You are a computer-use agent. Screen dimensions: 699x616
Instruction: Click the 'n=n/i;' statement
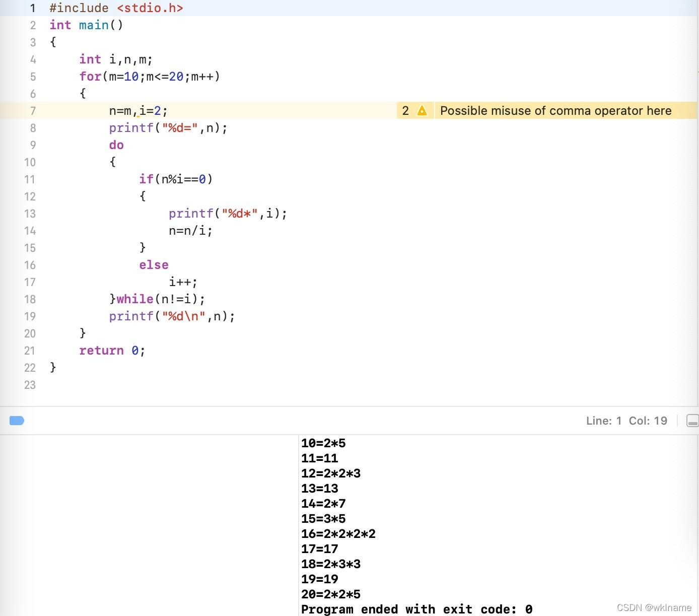(x=190, y=231)
